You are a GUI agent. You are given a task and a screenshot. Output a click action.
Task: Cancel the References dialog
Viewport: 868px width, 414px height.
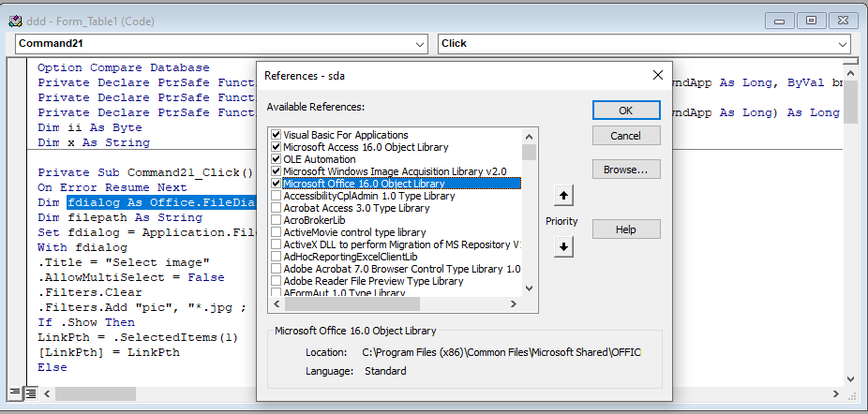tap(625, 136)
